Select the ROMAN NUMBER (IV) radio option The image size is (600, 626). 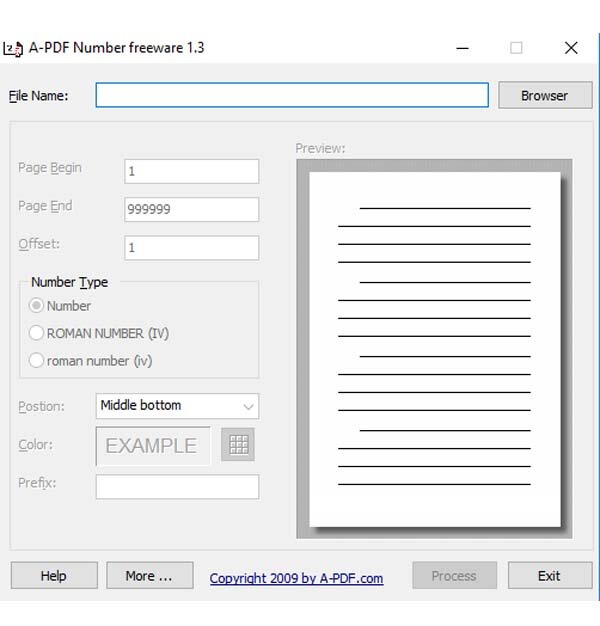(99, 333)
